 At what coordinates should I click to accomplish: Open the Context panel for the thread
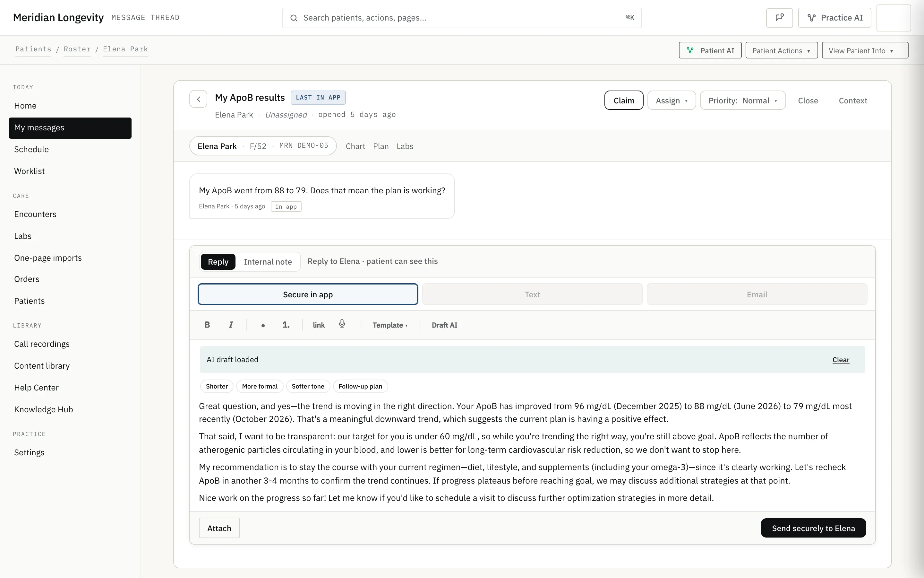[x=852, y=101]
